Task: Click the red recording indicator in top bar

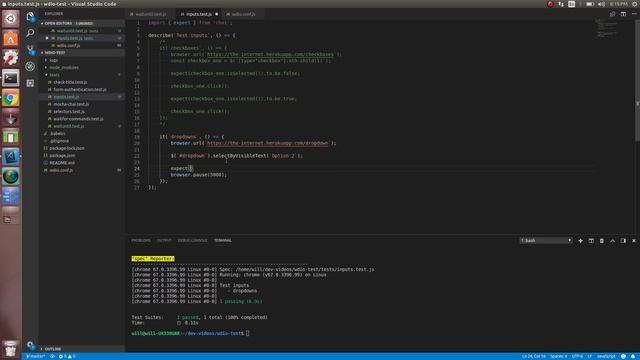Action: click(550, 4)
